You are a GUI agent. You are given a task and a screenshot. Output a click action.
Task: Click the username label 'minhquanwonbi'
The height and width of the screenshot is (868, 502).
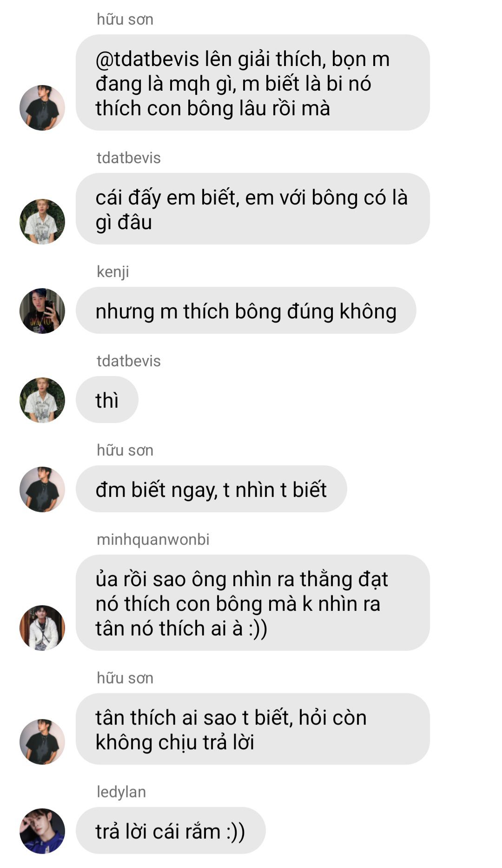(x=153, y=539)
